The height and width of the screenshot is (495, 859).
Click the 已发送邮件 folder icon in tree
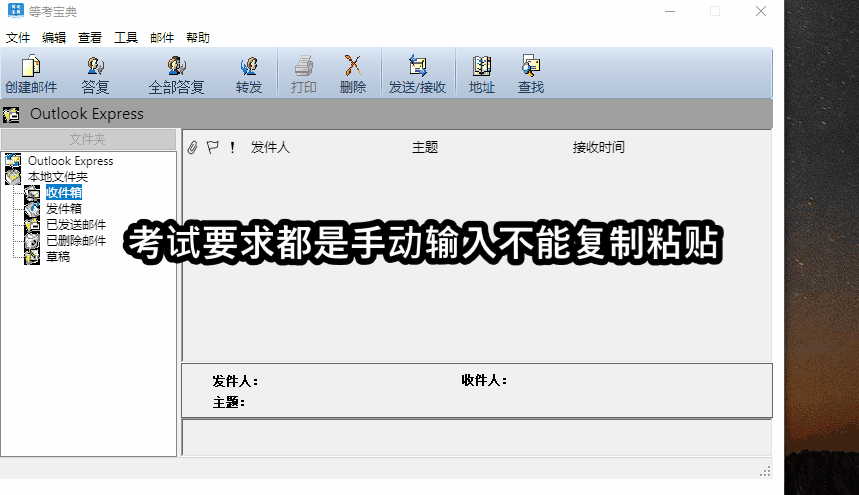[32, 225]
